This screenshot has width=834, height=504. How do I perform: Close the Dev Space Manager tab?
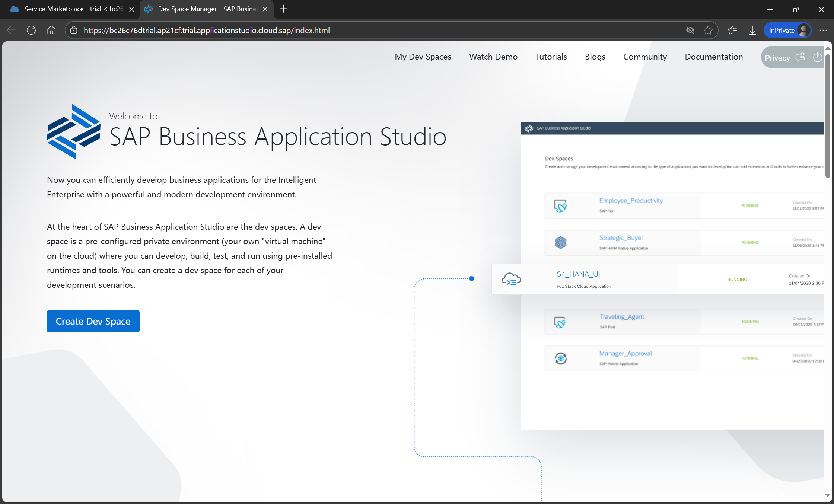click(x=265, y=9)
